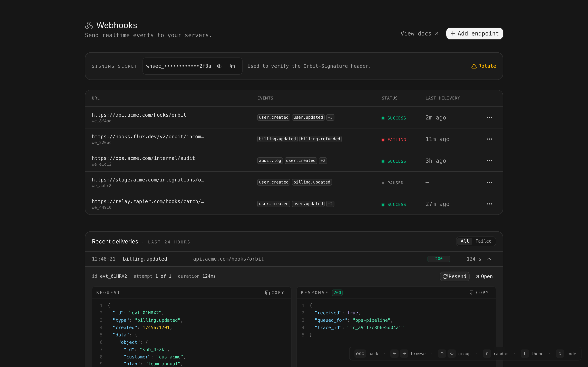Resend the evt_01HRX2 delivery
Screen dimensions: 588x367
click(x=454, y=276)
